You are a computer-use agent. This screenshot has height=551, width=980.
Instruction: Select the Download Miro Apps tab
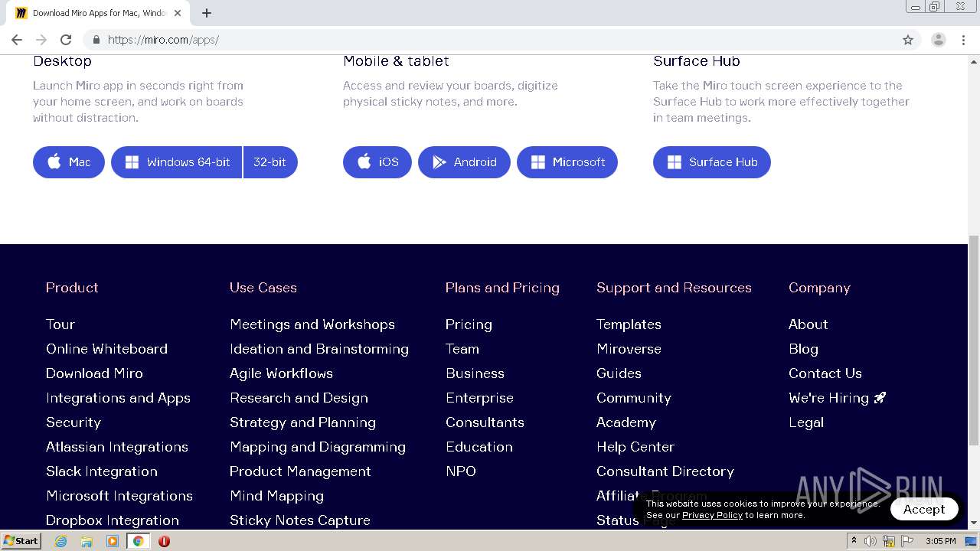(98, 13)
